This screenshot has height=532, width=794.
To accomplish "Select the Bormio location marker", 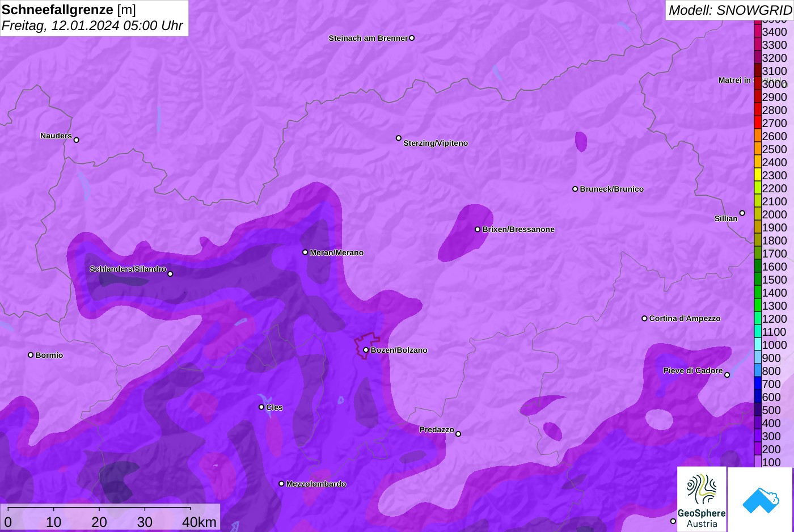I will pyautogui.click(x=31, y=355).
